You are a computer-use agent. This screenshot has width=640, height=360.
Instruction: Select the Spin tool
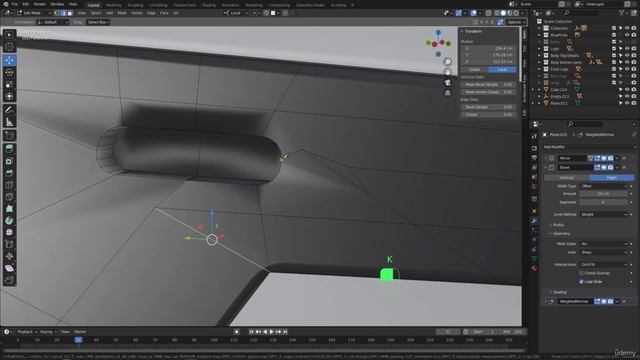[9, 220]
